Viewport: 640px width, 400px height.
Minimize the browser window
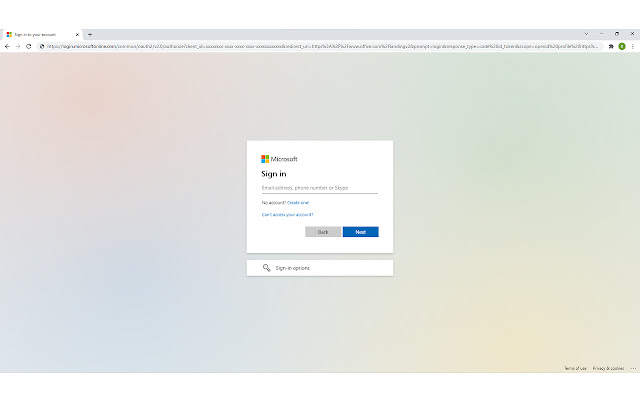tap(602, 34)
